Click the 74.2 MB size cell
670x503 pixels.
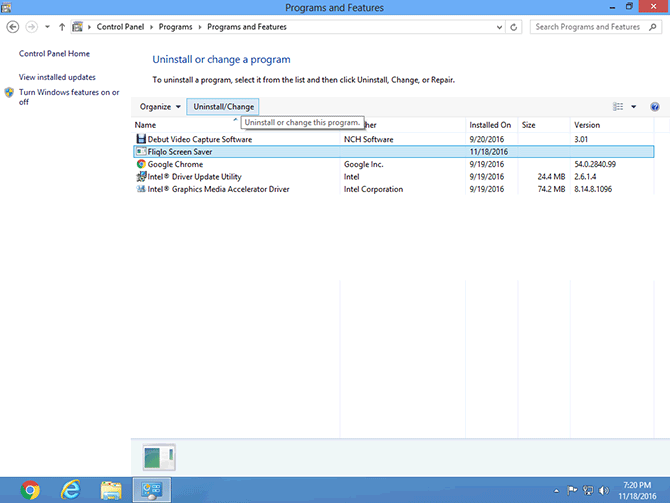(x=551, y=189)
